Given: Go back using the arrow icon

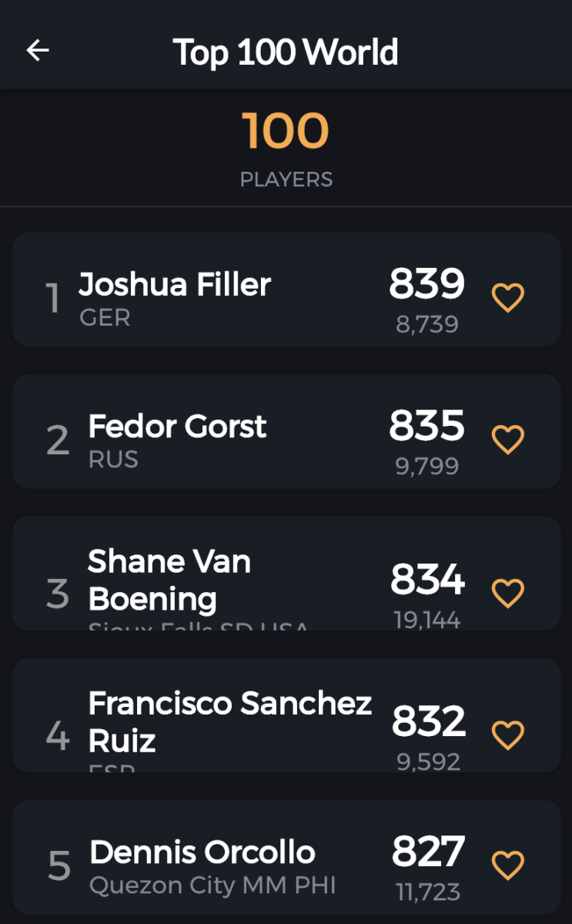Looking at the screenshot, I should click(38, 51).
